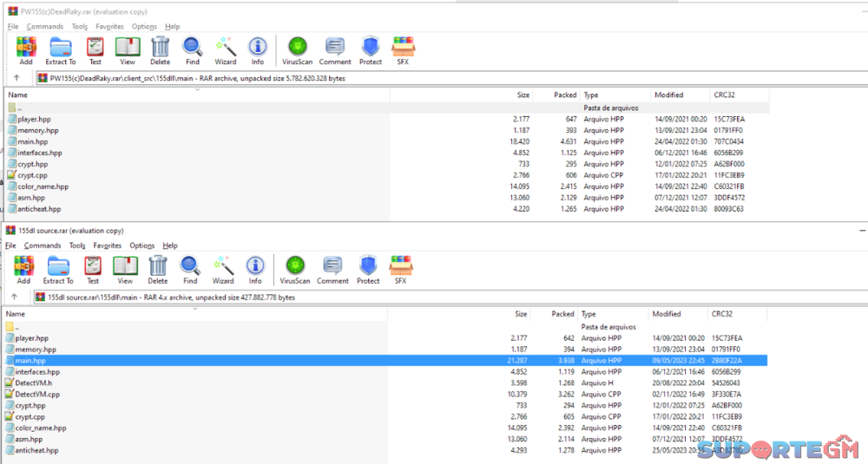The image size is (868, 464).
Task: Click Extract To in top window toolbar
Action: (x=60, y=50)
